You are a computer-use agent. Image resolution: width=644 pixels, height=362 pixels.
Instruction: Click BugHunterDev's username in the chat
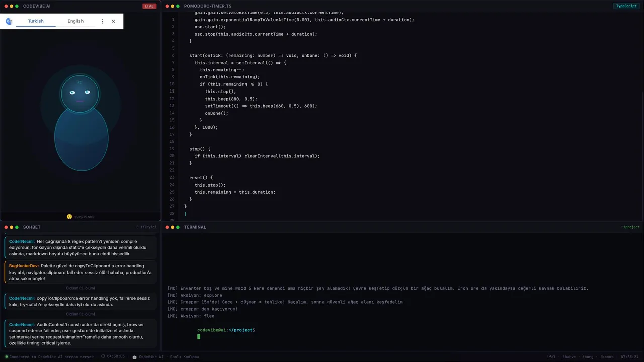[24, 266]
